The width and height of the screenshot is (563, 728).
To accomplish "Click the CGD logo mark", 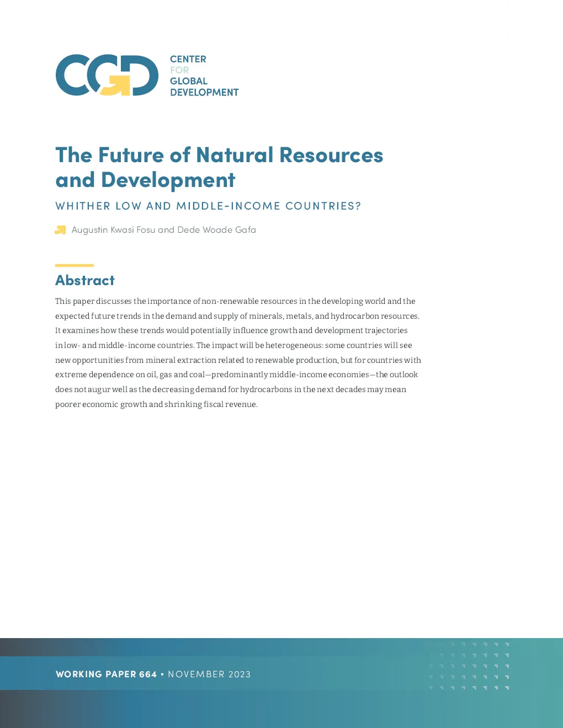I will [x=107, y=75].
